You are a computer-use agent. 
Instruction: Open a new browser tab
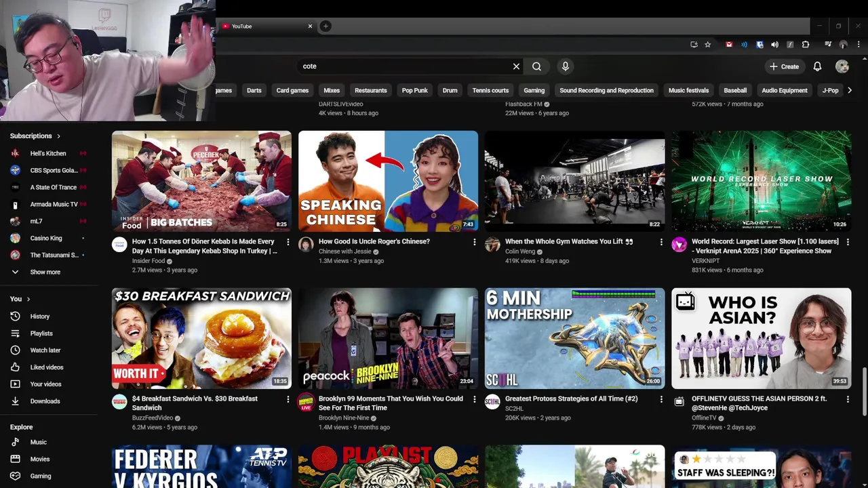pyautogui.click(x=325, y=26)
